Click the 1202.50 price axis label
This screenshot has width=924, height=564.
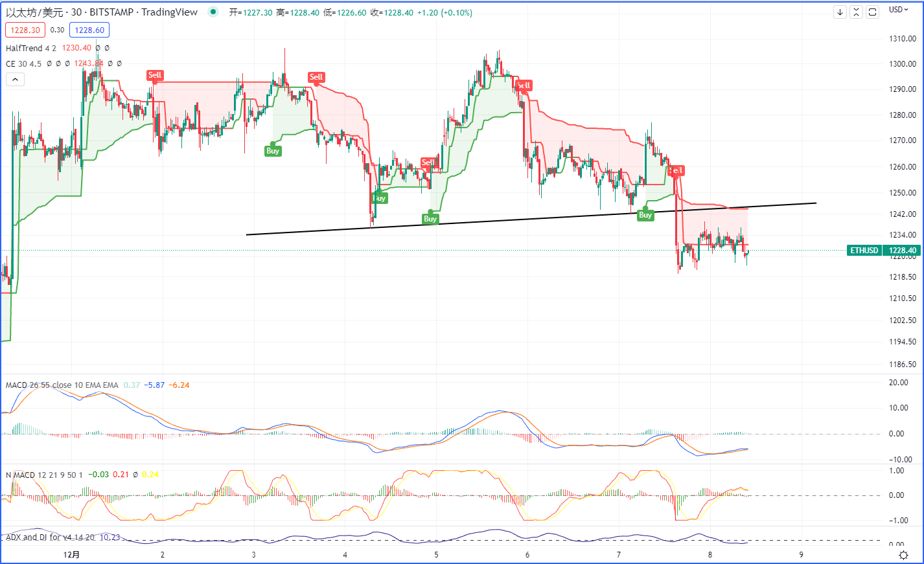tap(903, 320)
